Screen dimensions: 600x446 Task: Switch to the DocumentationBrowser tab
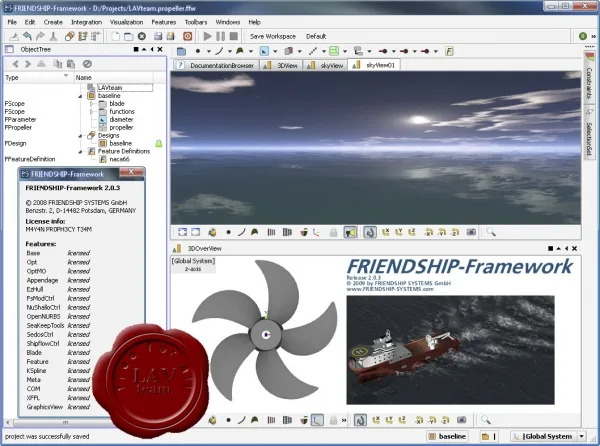click(x=217, y=65)
